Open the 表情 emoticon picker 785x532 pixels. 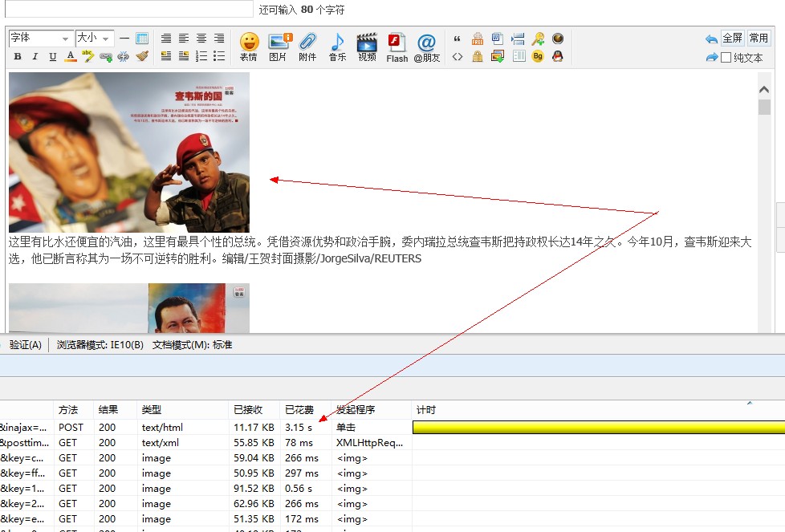(249, 47)
